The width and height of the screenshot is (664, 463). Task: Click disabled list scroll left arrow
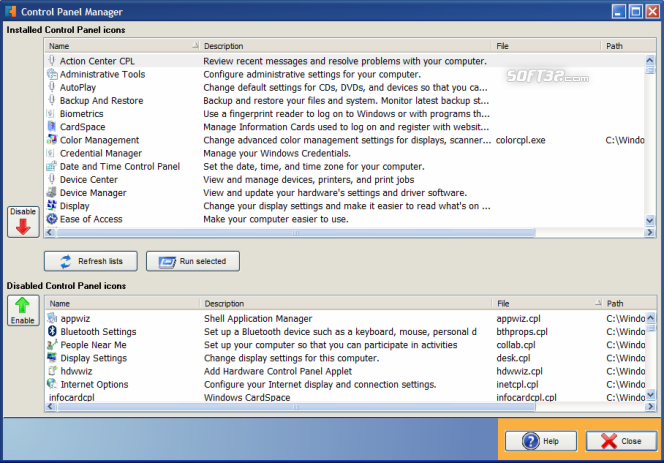51,407
